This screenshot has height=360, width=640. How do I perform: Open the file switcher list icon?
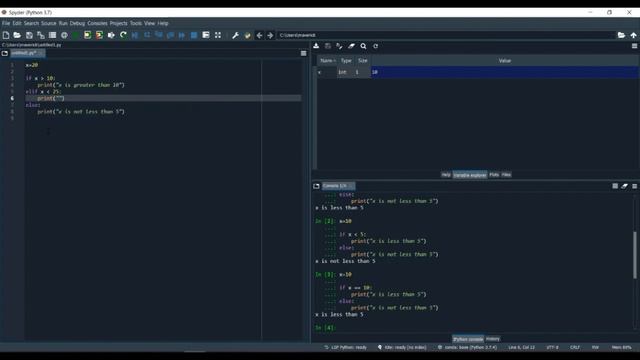[52, 36]
